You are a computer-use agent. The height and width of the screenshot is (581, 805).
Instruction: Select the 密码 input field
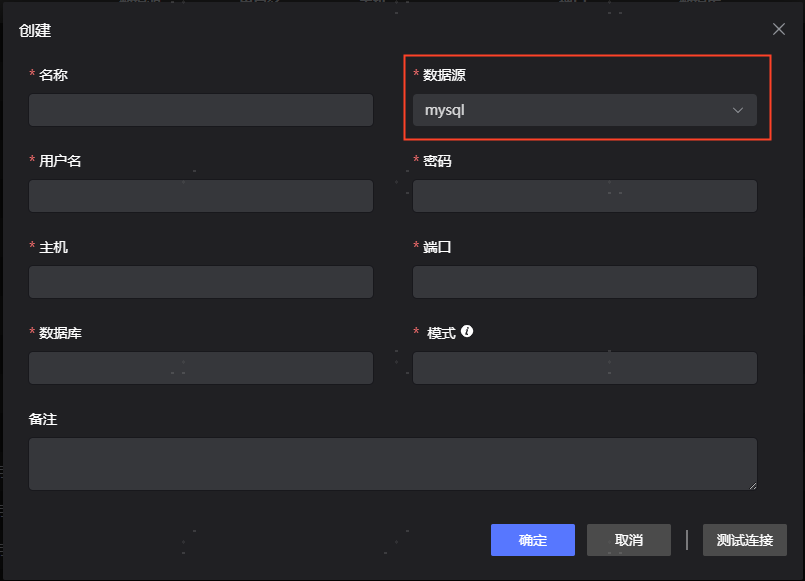click(x=585, y=196)
